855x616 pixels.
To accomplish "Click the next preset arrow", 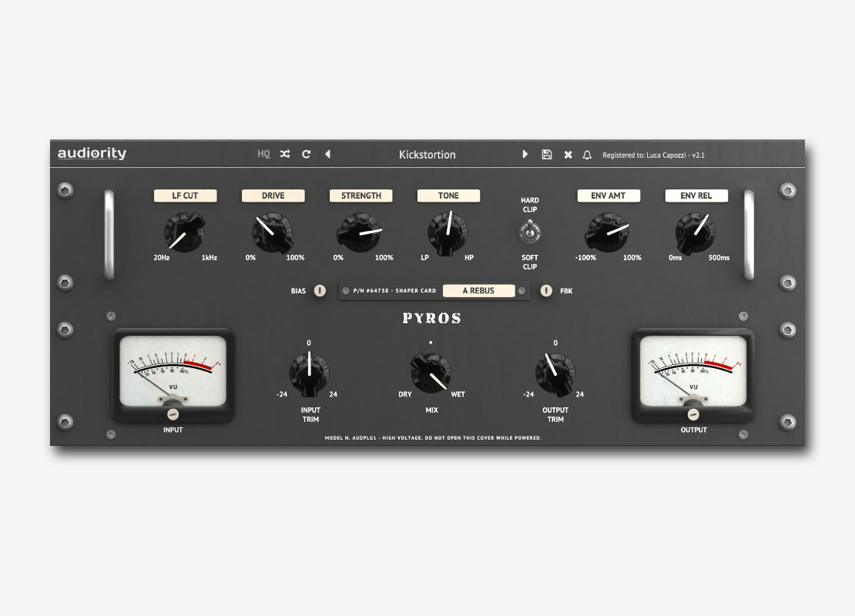I will (x=525, y=154).
